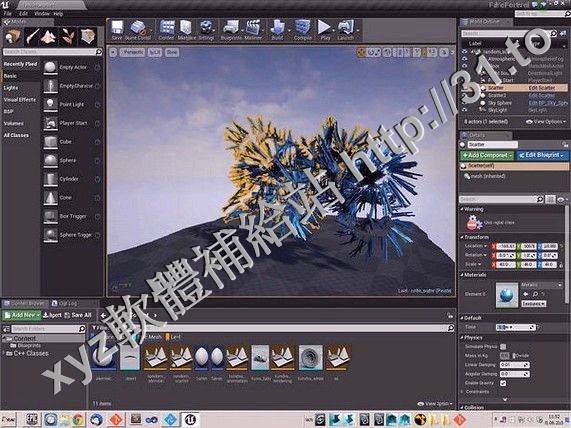
Task: Select the Lights category
Action: pos(11,88)
